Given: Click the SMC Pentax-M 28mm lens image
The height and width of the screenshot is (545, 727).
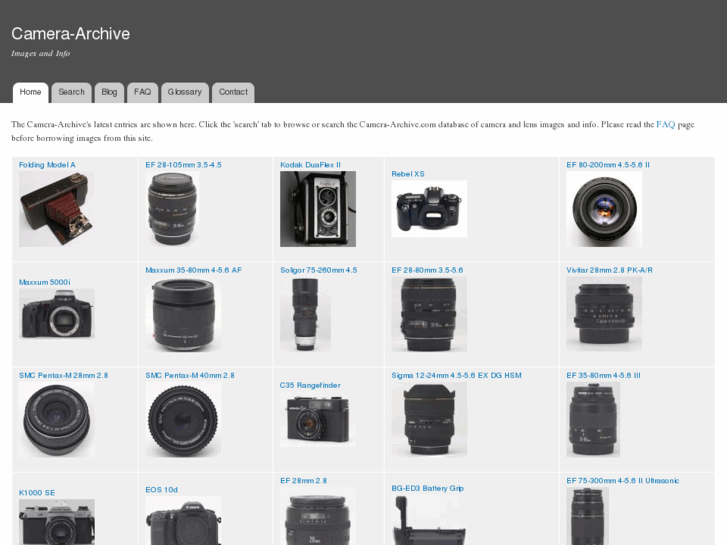Looking at the screenshot, I should [57, 419].
